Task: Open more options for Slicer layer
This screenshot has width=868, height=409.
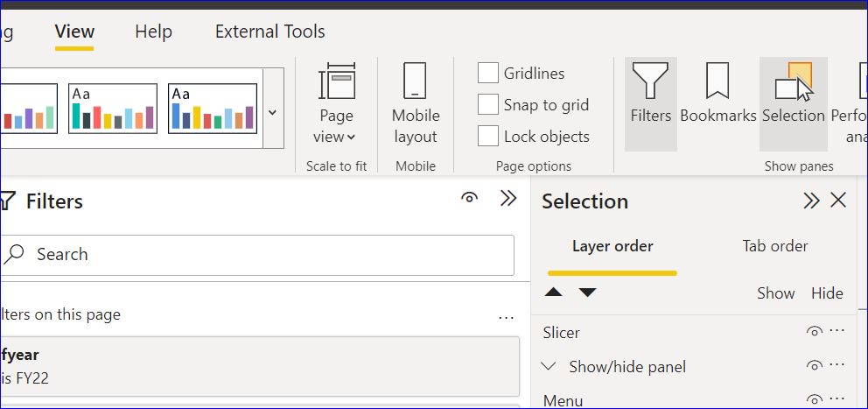Action: [x=837, y=331]
